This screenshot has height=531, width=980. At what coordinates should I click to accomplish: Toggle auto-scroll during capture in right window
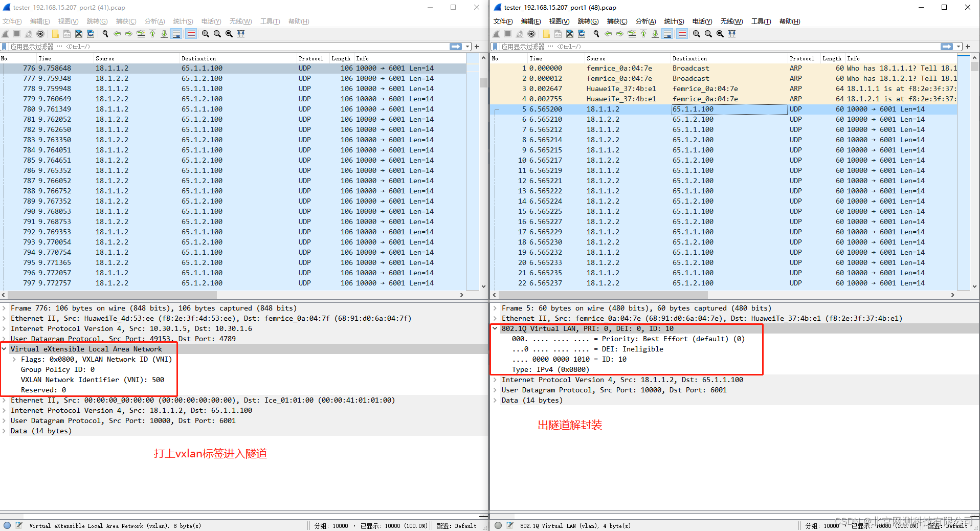pos(667,34)
